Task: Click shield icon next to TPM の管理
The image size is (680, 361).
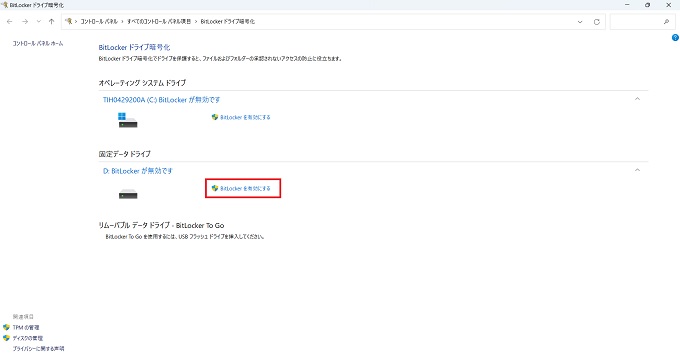Action: click(6, 328)
